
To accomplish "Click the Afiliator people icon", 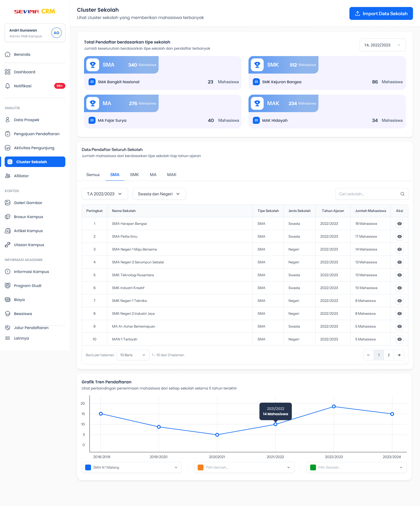I will point(8,176).
